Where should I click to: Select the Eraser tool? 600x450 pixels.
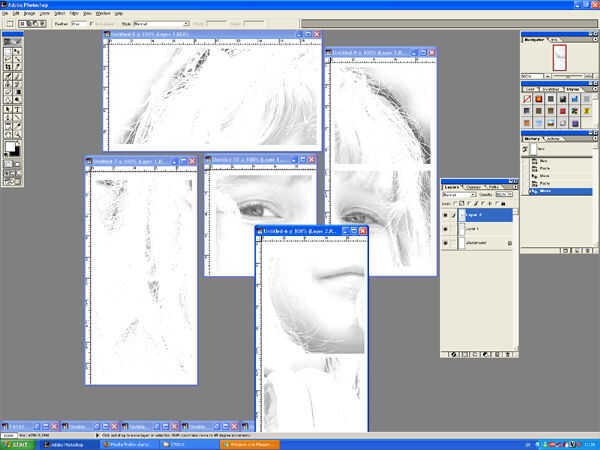pyautogui.click(x=8, y=92)
